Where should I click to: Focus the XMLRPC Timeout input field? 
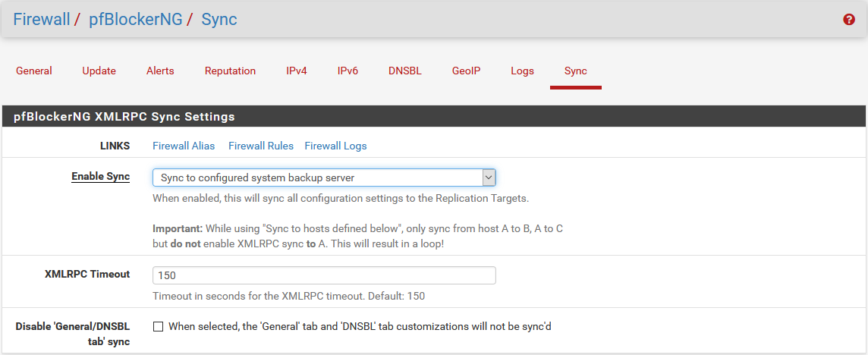(324, 275)
